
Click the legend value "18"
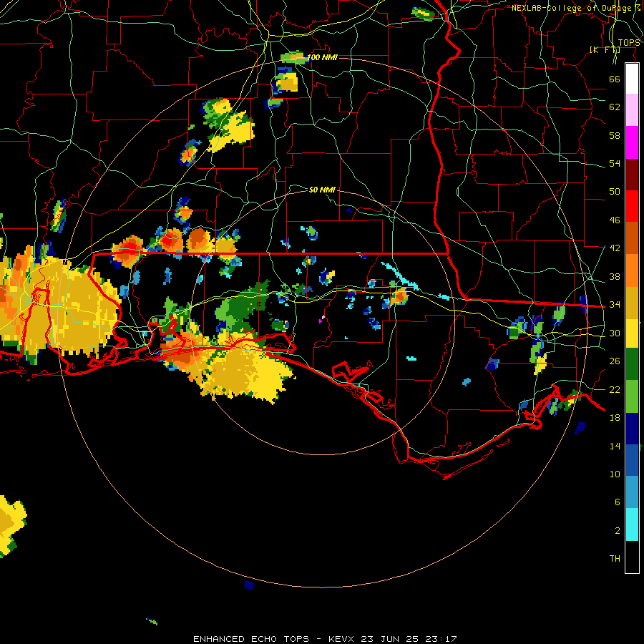[x=615, y=418]
